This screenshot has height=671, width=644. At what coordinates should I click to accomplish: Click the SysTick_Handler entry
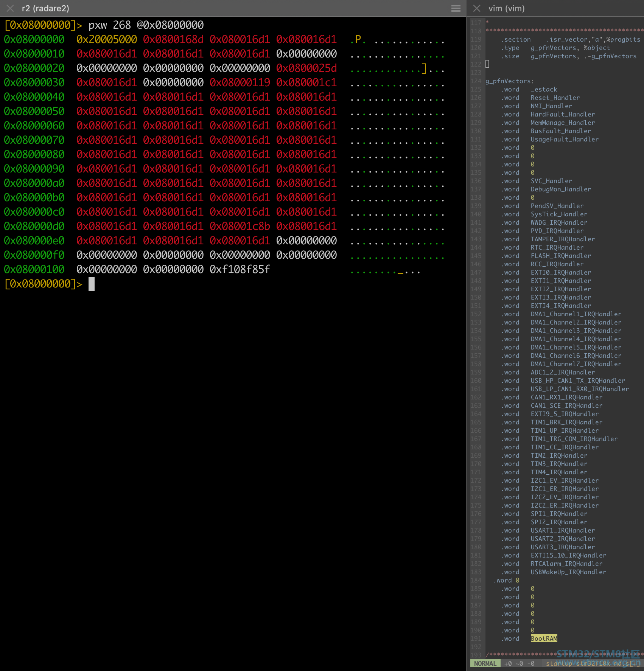click(558, 214)
